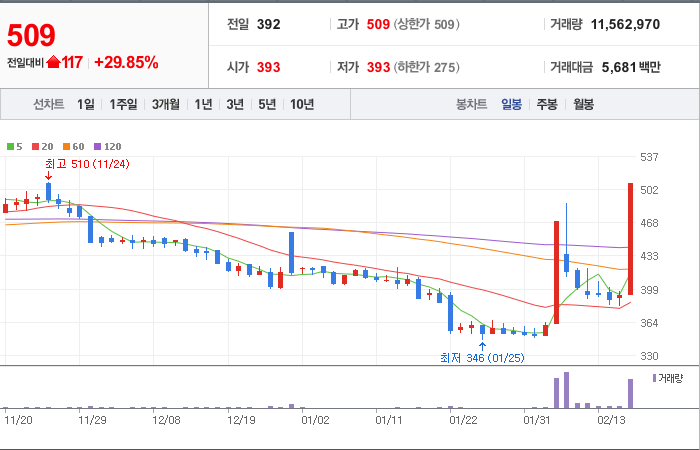
Task: Show the 5년 line chart
Action: [267, 104]
